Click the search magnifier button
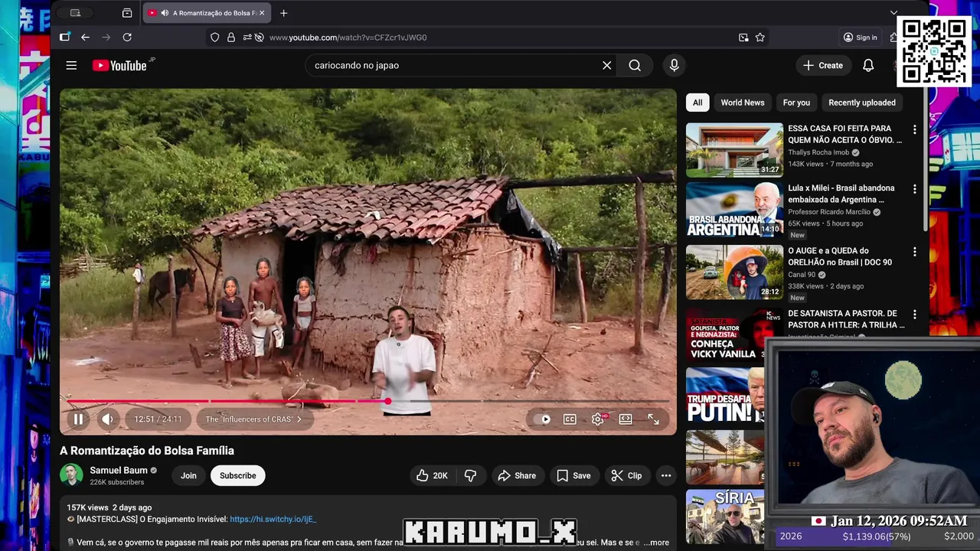The width and height of the screenshot is (980, 551). [x=635, y=65]
